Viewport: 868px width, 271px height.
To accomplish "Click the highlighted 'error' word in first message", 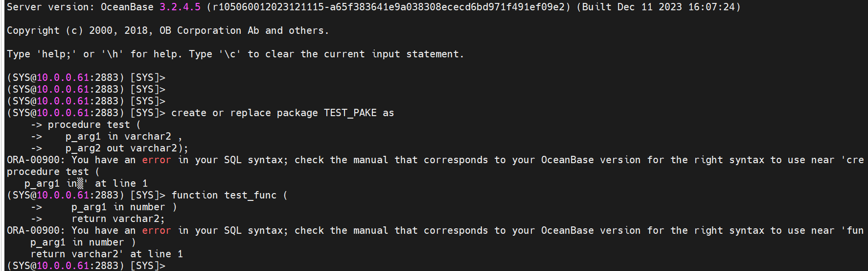I will click(157, 160).
